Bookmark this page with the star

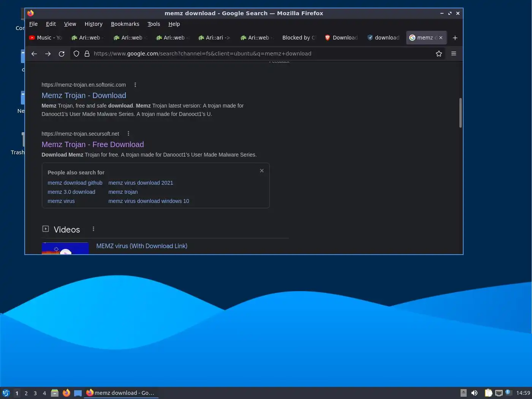tap(439, 54)
